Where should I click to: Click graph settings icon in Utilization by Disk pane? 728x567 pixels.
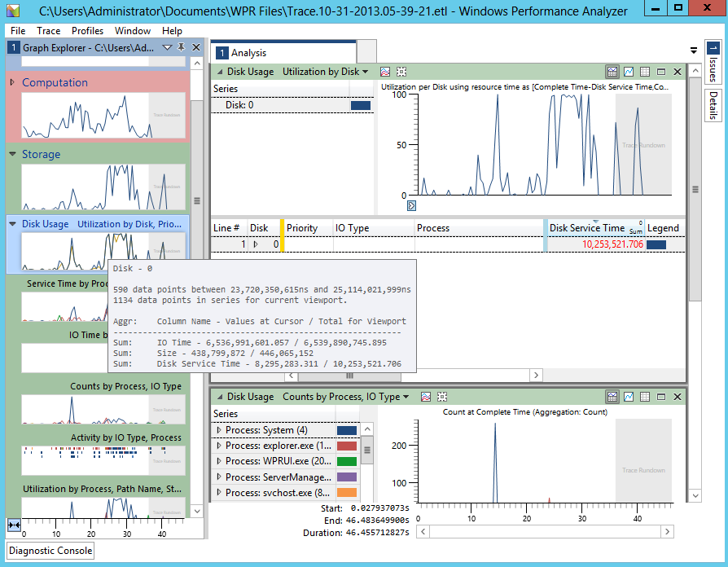(385, 72)
